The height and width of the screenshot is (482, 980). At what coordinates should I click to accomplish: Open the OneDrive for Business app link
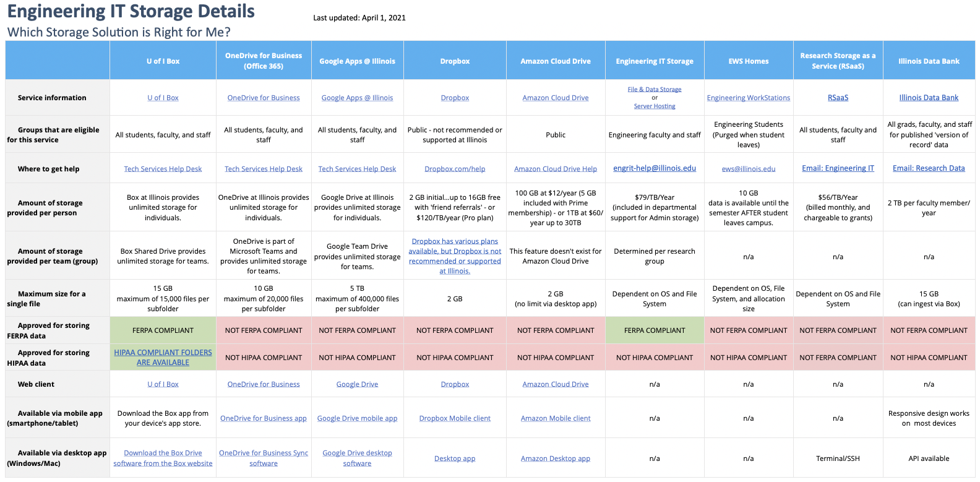263,418
